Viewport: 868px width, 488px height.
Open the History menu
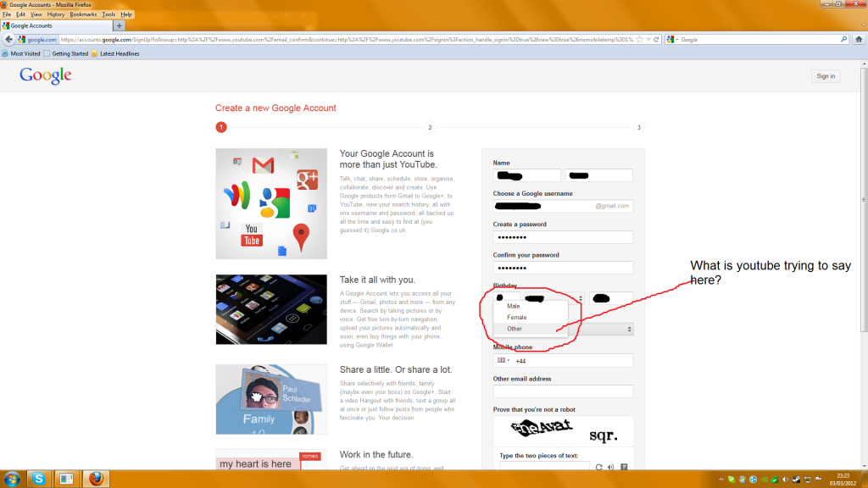point(56,14)
